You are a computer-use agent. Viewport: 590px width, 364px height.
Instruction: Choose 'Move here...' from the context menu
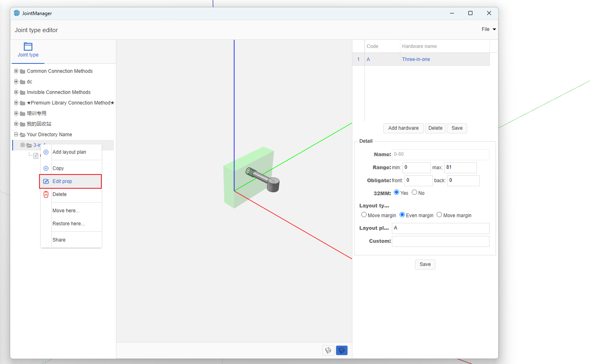[66, 211]
